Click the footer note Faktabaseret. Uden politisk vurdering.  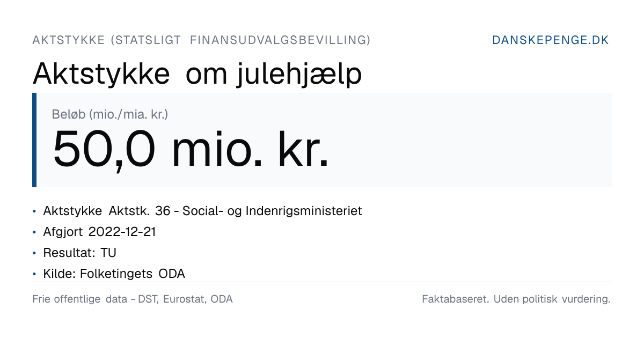pyautogui.click(x=516, y=299)
